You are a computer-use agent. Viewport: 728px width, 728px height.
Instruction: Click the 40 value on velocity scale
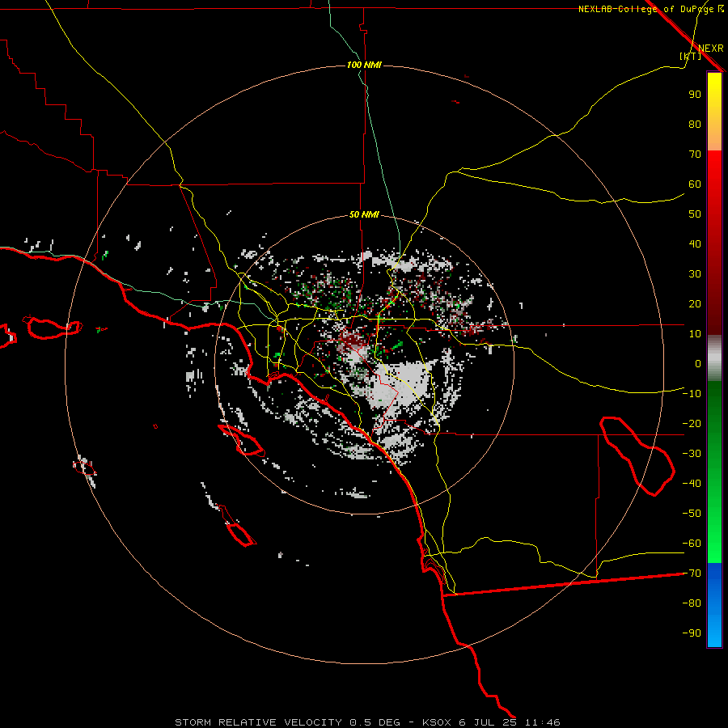[695, 243]
